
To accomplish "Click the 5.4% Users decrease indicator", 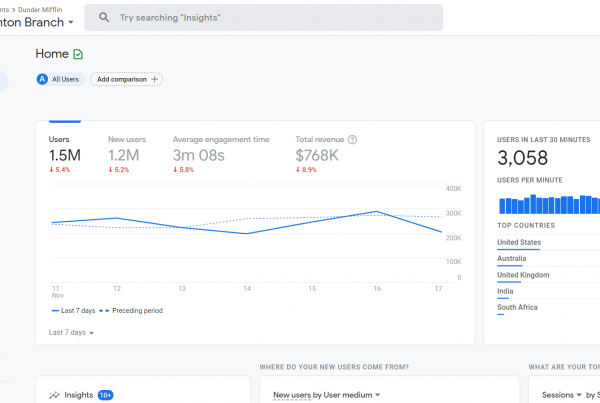I will click(59, 170).
